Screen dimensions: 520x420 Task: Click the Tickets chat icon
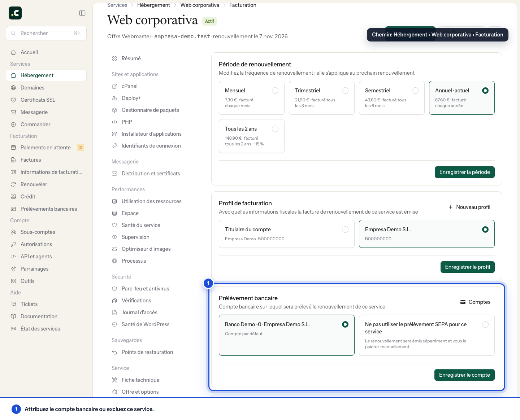tap(13, 304)
